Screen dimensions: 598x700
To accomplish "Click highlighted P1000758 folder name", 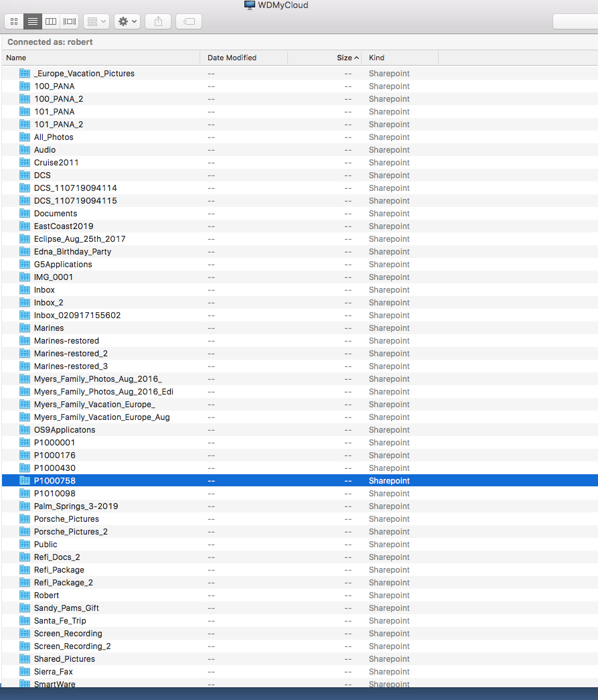I will [55, 480].
